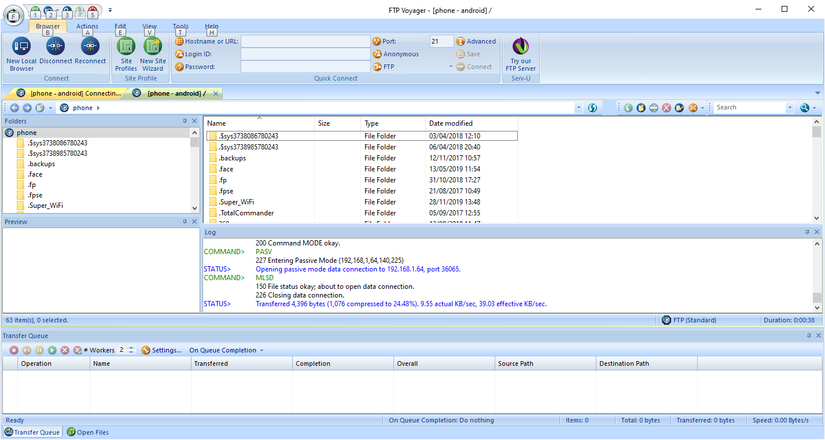The height and width of the screenshot is (440, 825).
Task: Click the Try our FTP Server icon
Action: pos(520,47)
